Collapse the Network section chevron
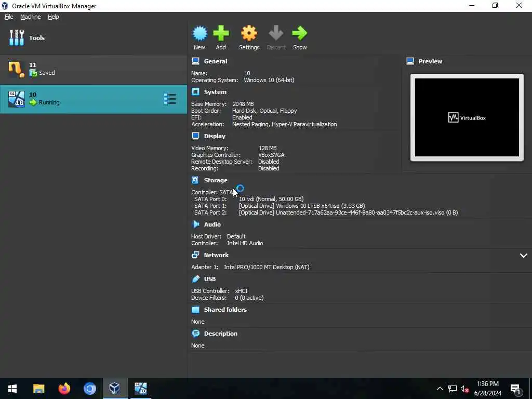The image size is (532, 399). click(523, 256)
